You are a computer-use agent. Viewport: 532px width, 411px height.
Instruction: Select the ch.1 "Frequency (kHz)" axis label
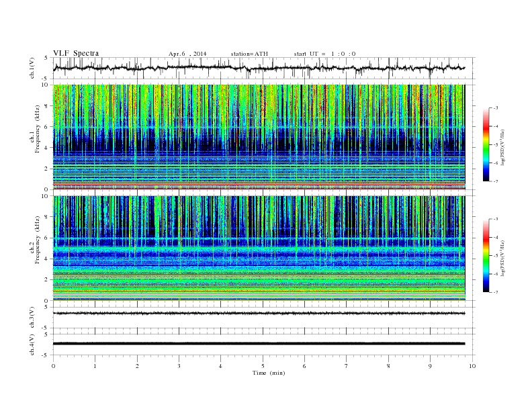pyautogui.click(x=38, y=129)
